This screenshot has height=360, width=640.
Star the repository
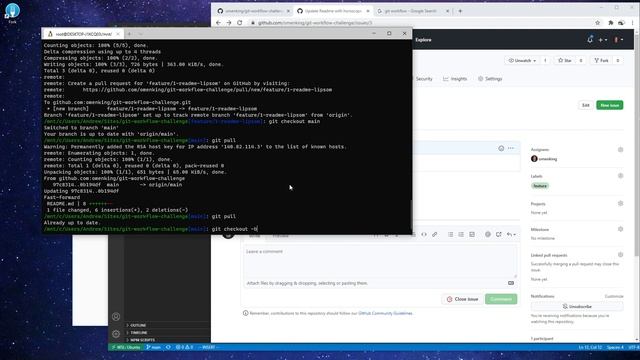coord(565,60)
